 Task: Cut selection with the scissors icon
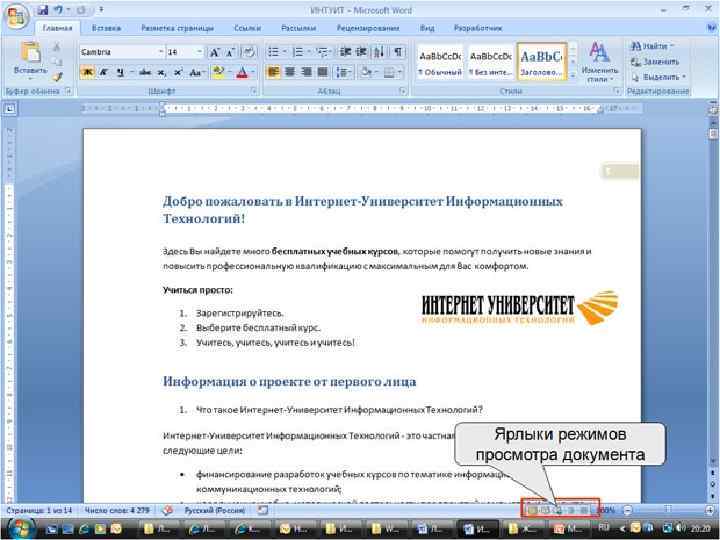56,47
